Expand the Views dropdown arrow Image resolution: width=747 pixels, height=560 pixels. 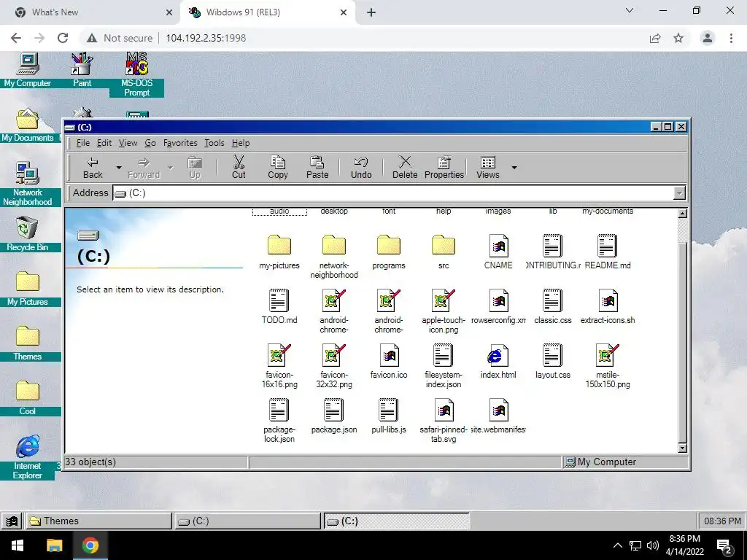(514, 168)
